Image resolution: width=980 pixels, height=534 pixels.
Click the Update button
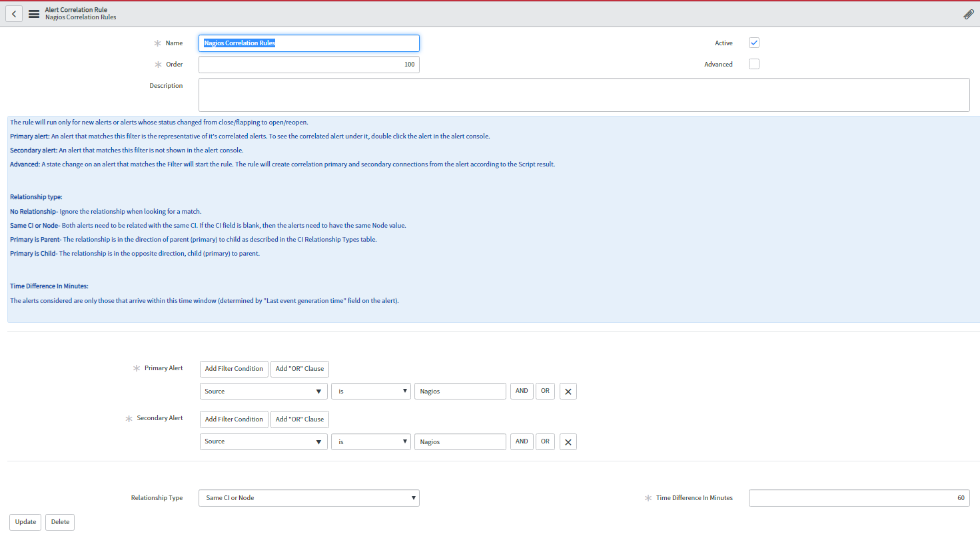[25, 522]
